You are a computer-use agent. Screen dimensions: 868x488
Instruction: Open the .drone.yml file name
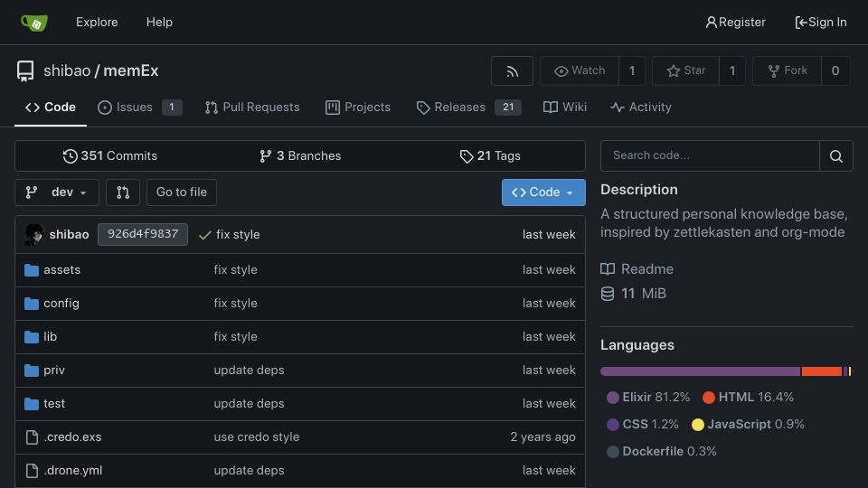[x=73, y=470]
